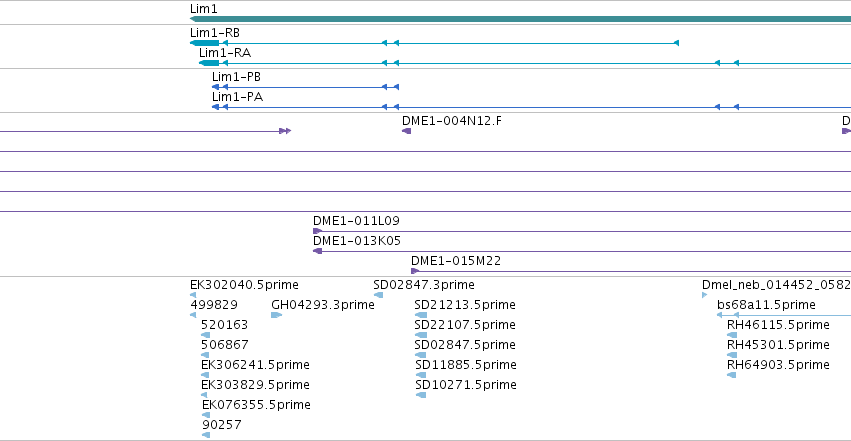Select the SD21213.5prime EST marker
Viewport: 851px width, 441px height.
click(x=421, y=315)
